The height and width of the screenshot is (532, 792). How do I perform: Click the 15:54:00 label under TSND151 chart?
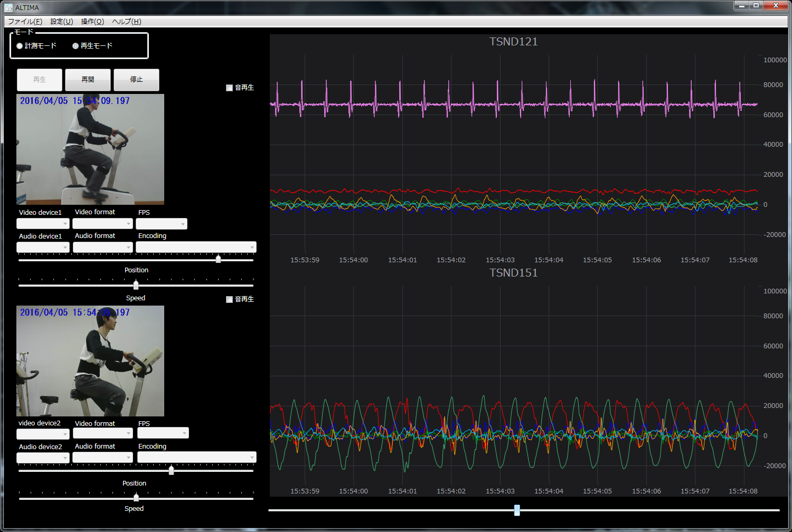(x=353, y=491)
